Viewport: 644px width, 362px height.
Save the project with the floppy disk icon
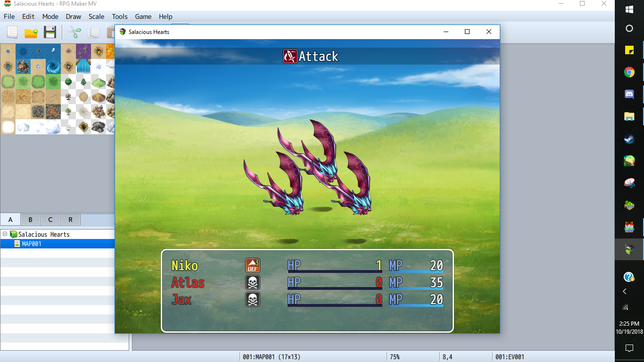[x=50, y=32]
